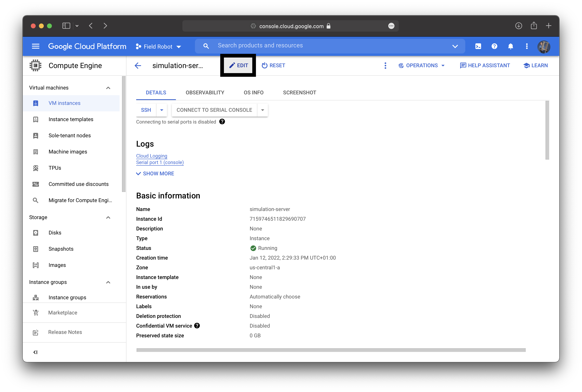Click the search magnifier icon
Image resolution: width=582 pixels, height=392 pixels.
point(206,46)
